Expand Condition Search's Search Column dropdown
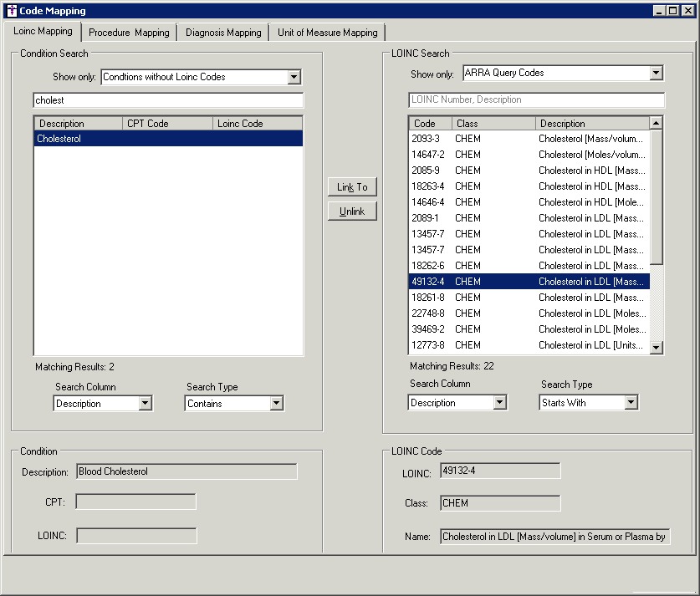Image resolution: width=700 pixels, height=596 pixels. click(145, 403)
